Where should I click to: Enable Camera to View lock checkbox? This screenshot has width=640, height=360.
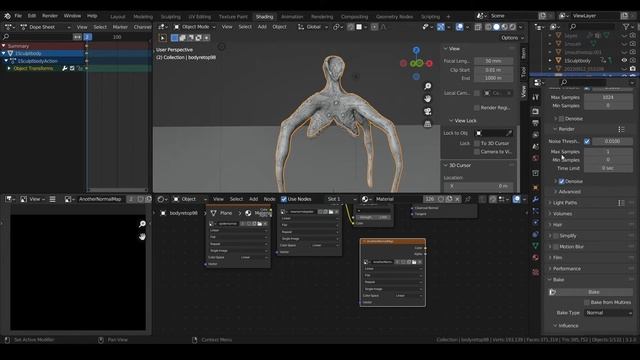[x=477, y=152]
